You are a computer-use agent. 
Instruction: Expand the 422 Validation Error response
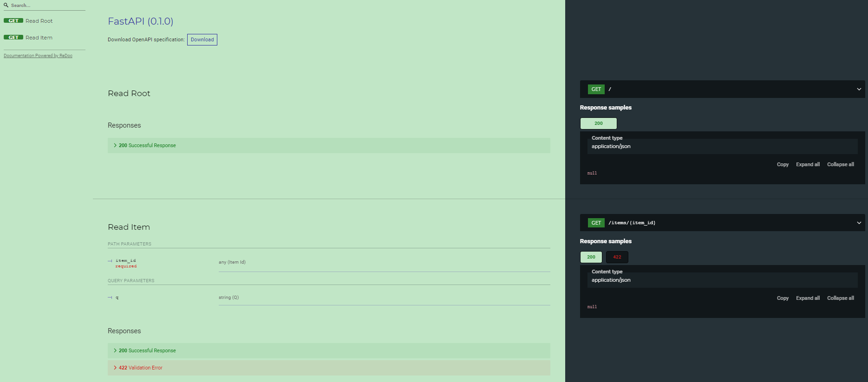click(x=329, y=368)
